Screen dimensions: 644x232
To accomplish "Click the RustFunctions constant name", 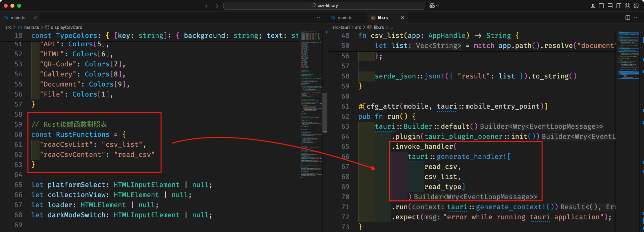I will [83, 134].
